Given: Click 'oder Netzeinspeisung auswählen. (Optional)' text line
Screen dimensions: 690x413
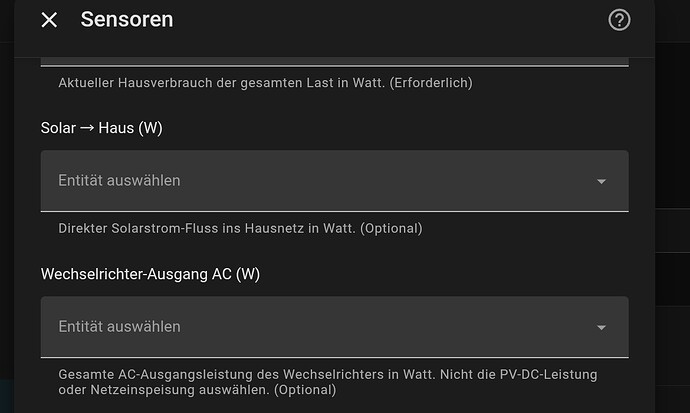Looking at the screenshot, I should click(197, 390).
